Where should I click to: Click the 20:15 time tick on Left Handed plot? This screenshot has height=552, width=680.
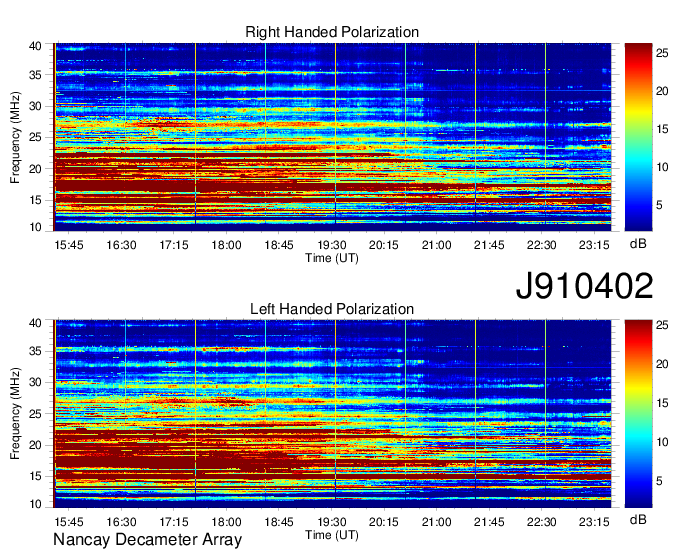point(384,522)
